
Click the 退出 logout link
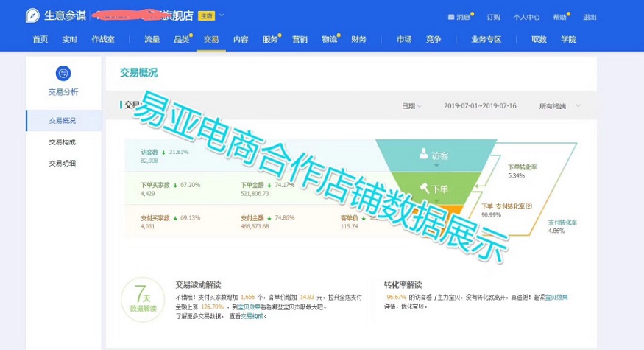(x=590, y=17)
